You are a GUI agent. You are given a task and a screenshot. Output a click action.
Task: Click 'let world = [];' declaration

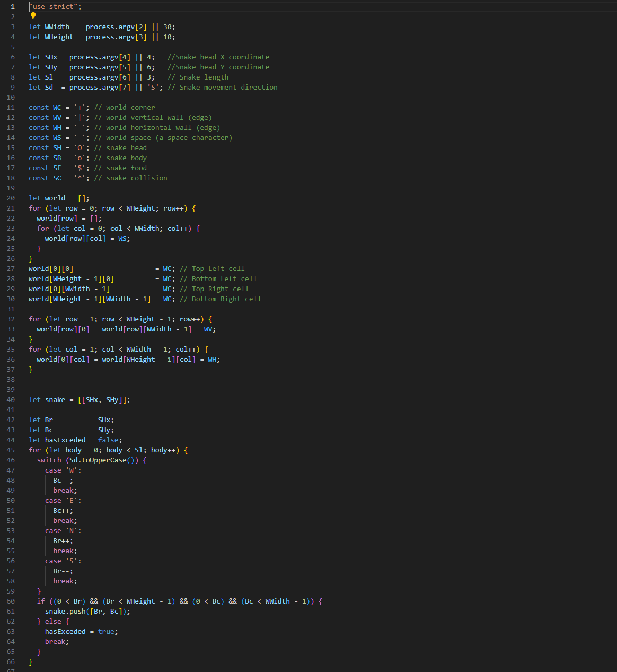59,198
